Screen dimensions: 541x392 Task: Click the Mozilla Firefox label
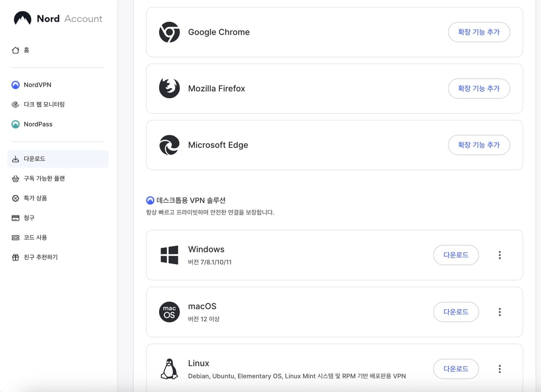(x=217, y=89)
